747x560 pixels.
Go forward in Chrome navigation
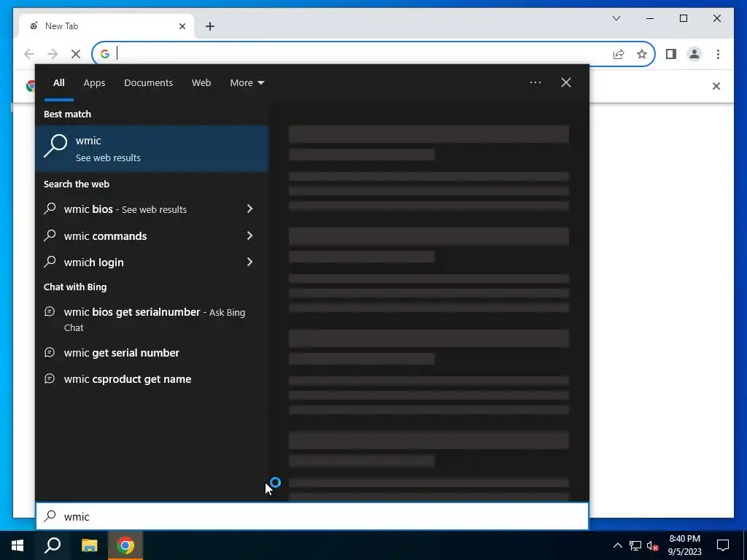pos(53,54)
